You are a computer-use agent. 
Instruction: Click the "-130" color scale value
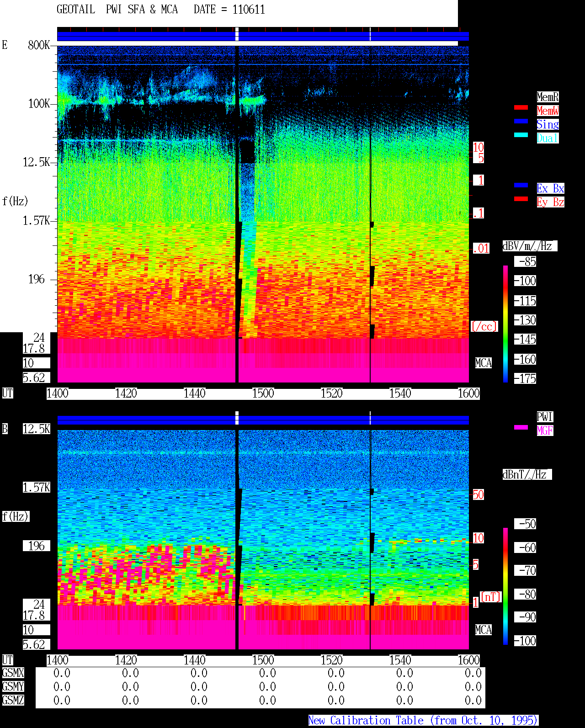click(525, 320)
